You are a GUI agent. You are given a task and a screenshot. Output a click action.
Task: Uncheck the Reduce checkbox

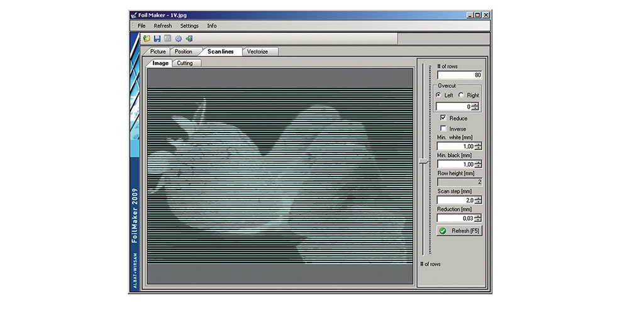[443, 118]
